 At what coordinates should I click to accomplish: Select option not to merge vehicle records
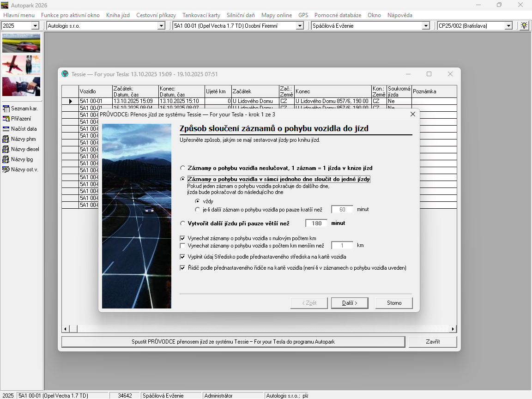point(183,168)
